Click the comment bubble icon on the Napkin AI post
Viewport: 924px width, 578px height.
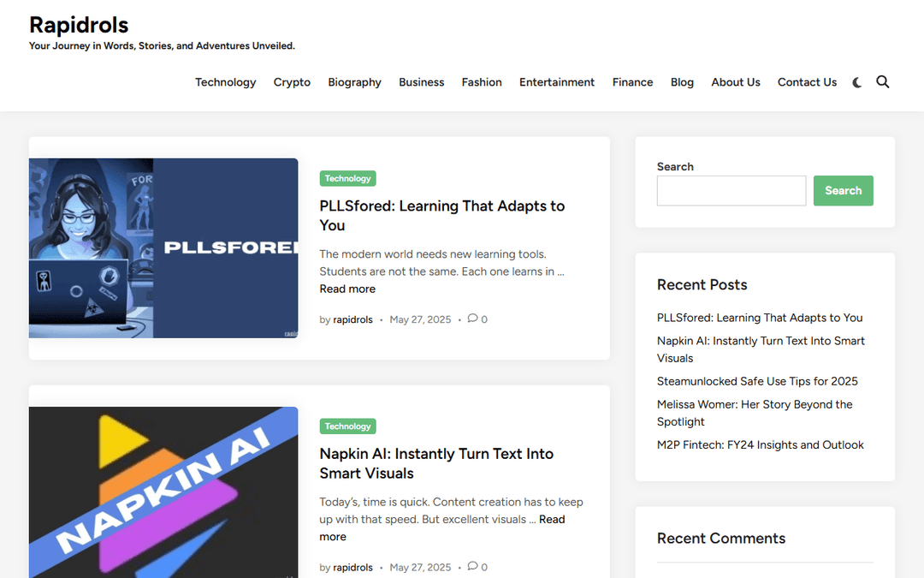click(x=472, y=566)
